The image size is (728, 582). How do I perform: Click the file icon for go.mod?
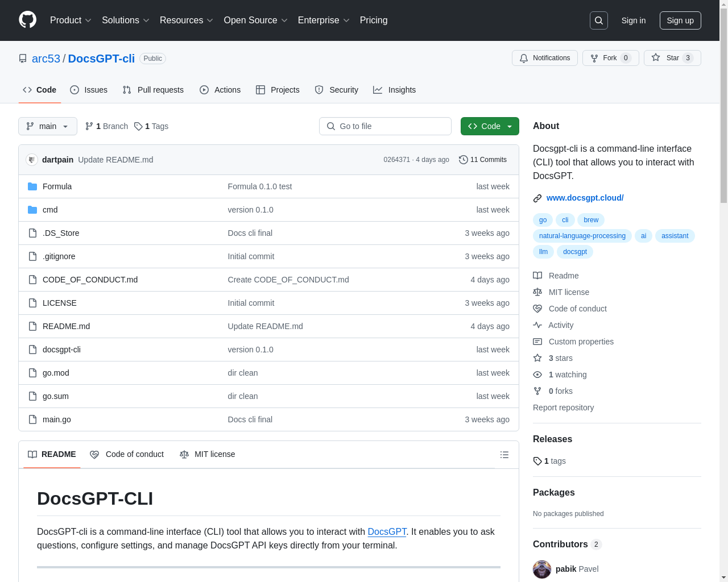point(32,373)
